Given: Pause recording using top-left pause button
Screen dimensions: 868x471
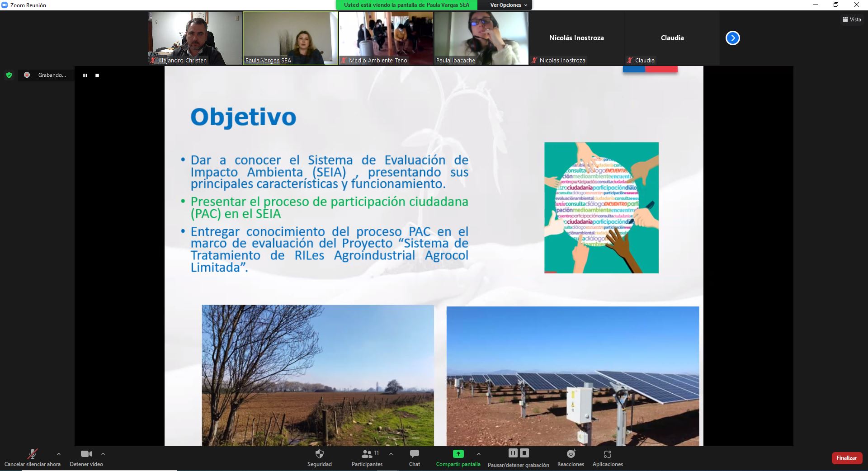Looking at the screenshot, I should point(85,75).
